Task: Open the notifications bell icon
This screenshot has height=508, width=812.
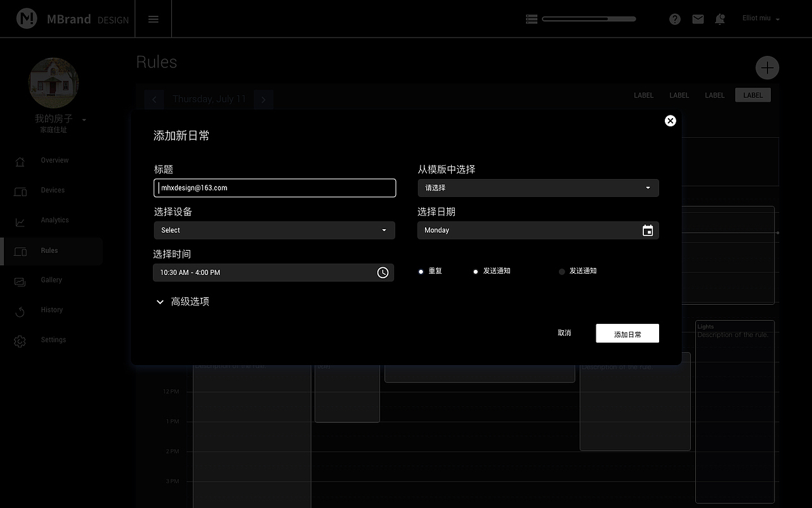Action: pyautogui.click(x=720, y=19)
